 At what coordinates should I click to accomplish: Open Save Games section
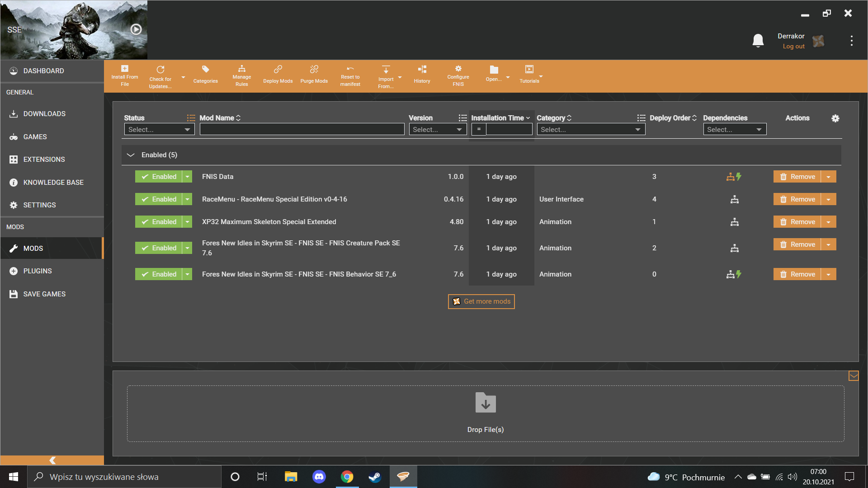coord(52,294)
